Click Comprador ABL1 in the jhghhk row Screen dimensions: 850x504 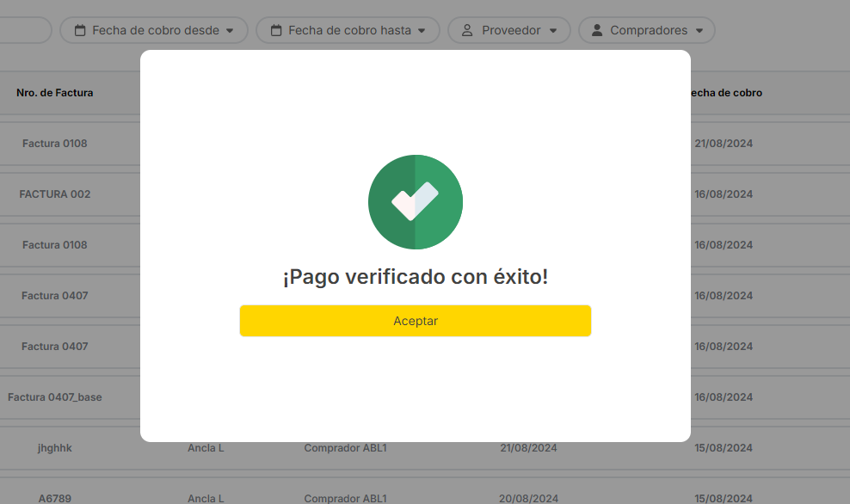tap(345, 448)
